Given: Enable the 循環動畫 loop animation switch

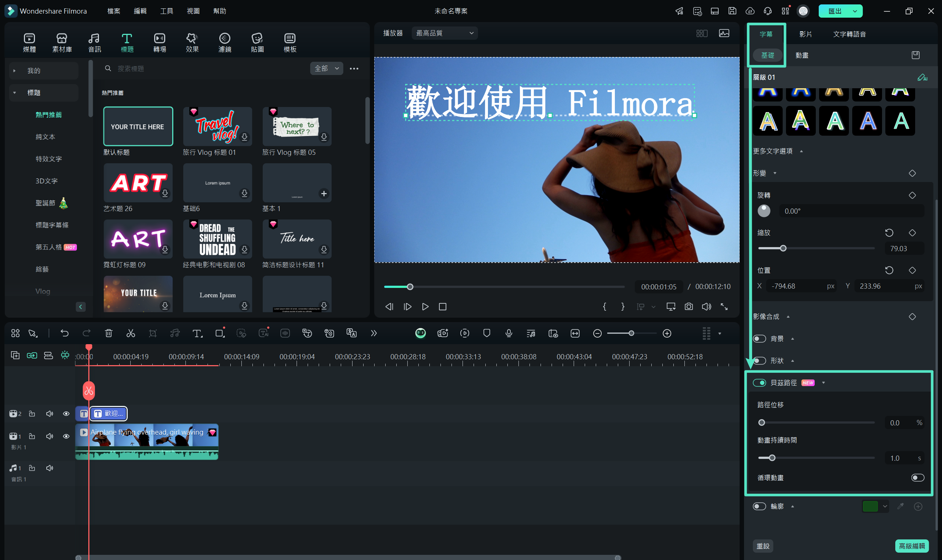Looking at the screenshot, I should click(x=918, y=478).
